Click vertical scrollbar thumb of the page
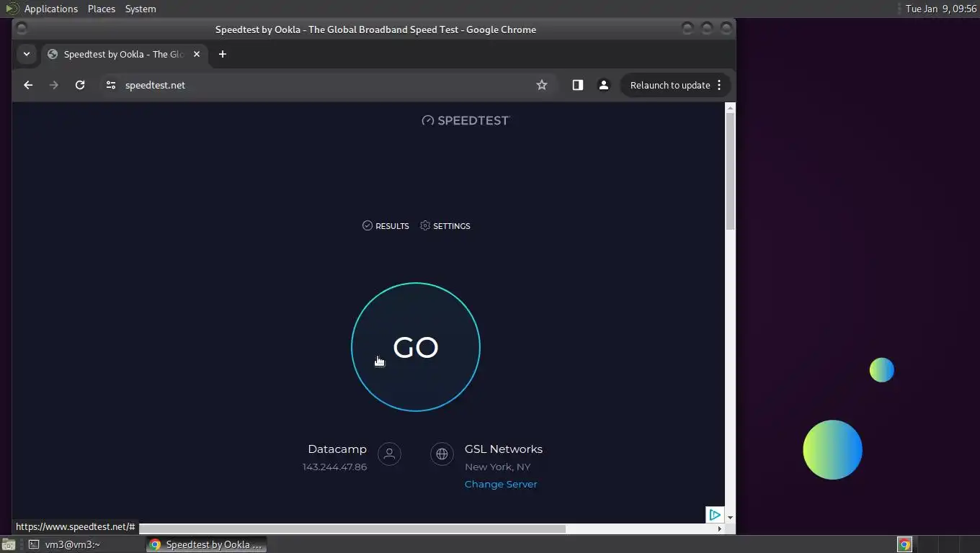Screen dimensions: 980x553 pyautogui.click(x=730, y=171)
